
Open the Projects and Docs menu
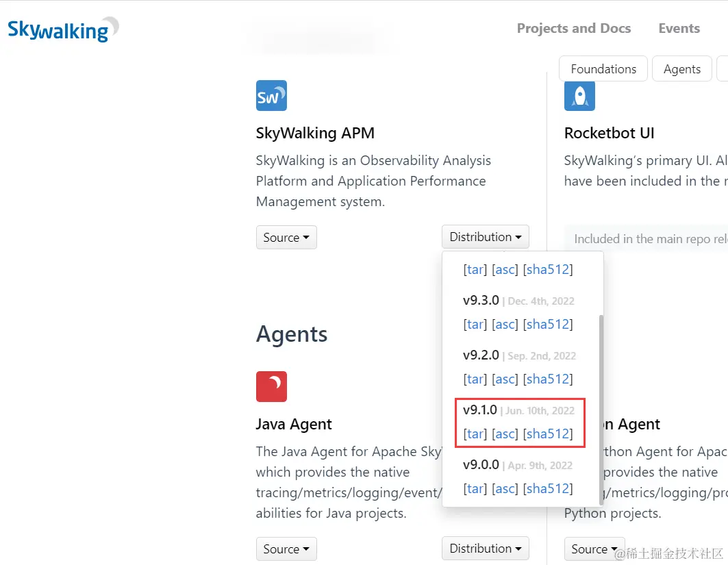(x=574, y=28)
